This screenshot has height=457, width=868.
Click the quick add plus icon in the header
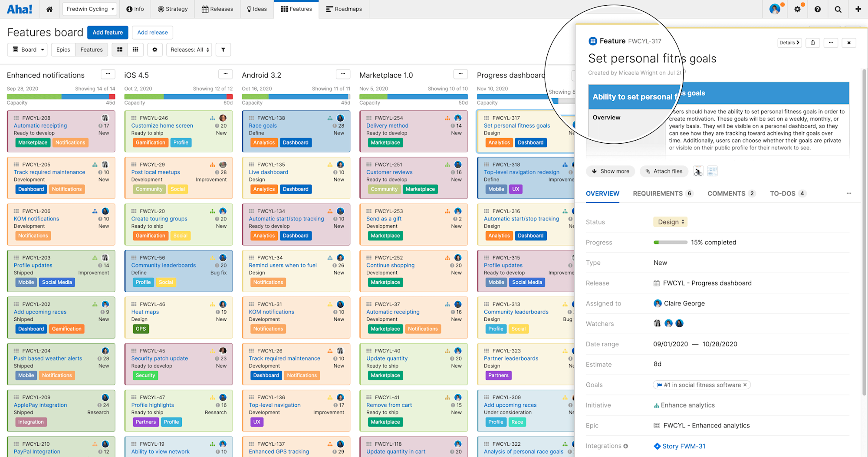click(x=858, y=9)
